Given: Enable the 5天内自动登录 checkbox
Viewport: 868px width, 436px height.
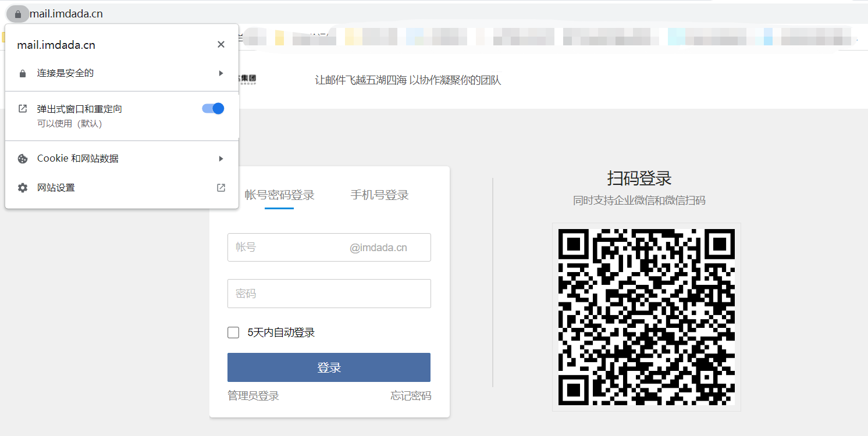Looking at the screenshot, I should tap(233, 333).
